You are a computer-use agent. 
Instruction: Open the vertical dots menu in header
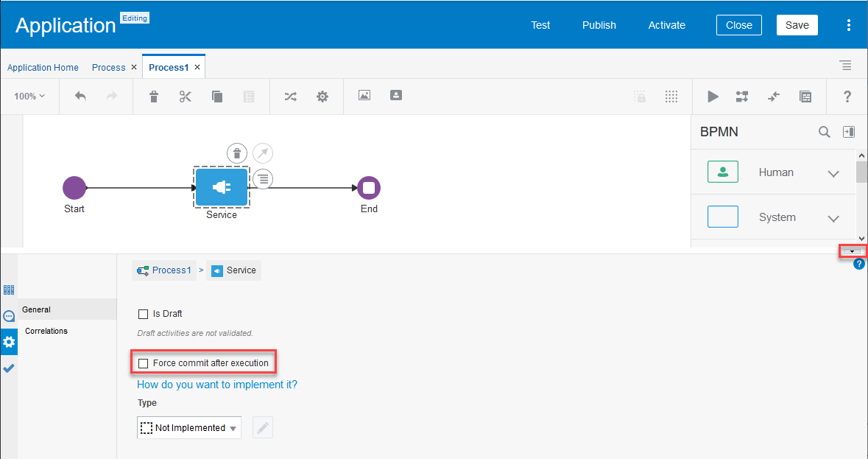pos(849,25)
